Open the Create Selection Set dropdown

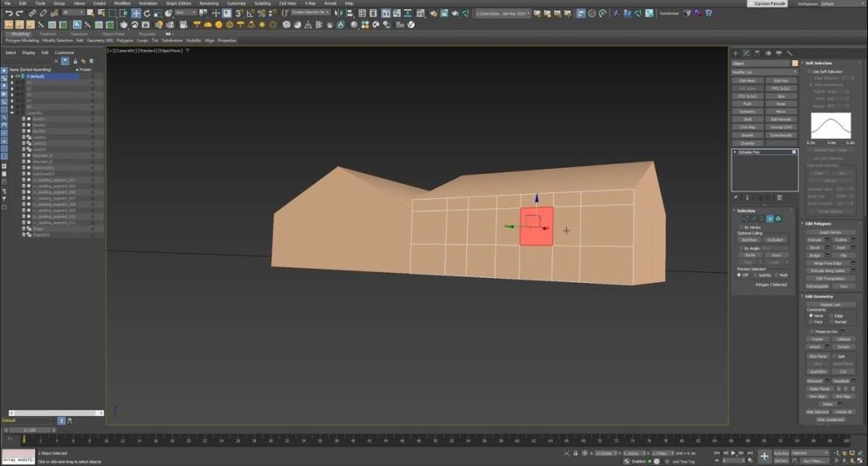[310, 12]
